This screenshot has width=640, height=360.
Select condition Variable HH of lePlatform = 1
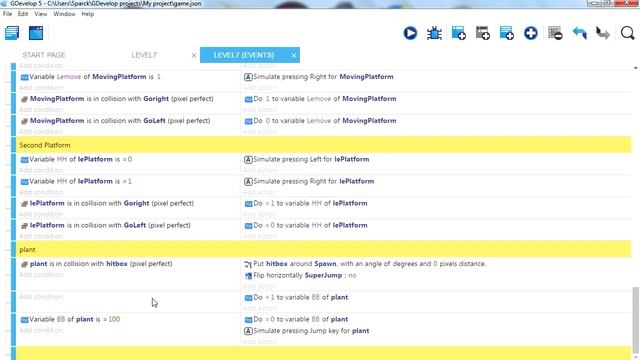76,181
